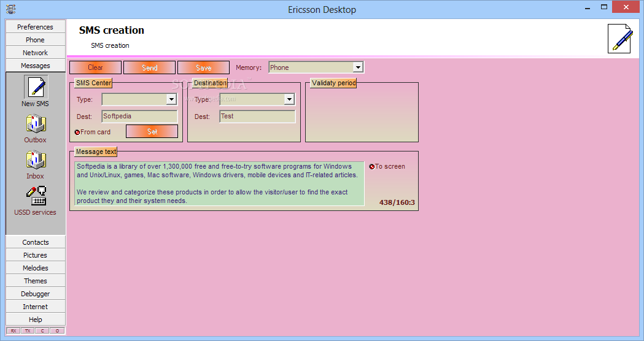644x341 pixels.
Task: Toggle the From card option
Action: pyautogui.click(x=77, y=132)
